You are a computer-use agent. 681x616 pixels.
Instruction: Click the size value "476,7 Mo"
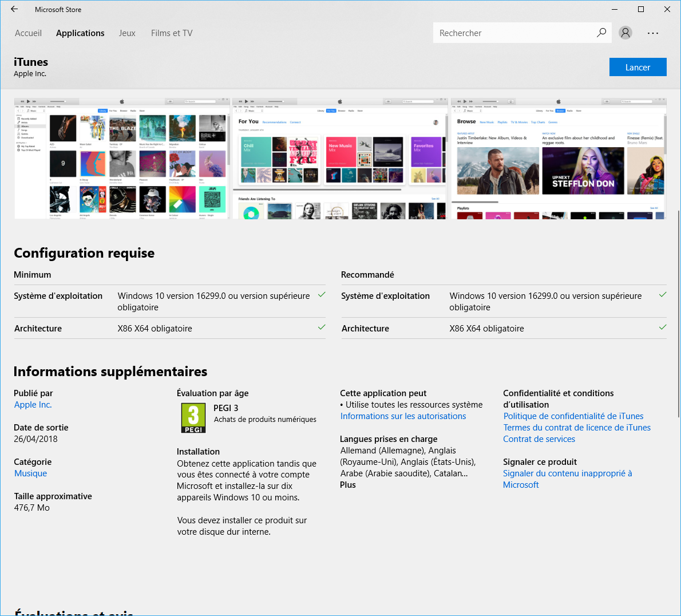pyautogui.click(x=31, y=507)
